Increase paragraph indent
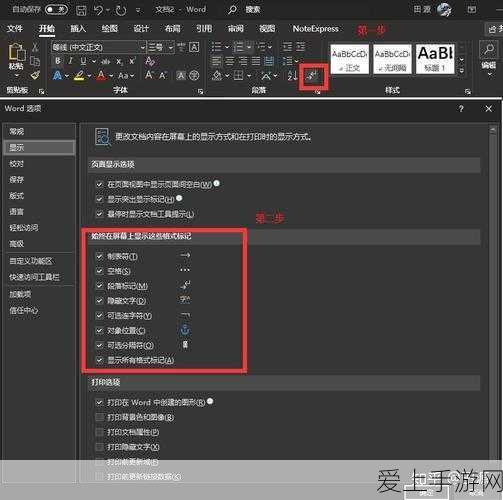Image resolution: width=503 pixels, height=500 pixels. tap(300, 47)
